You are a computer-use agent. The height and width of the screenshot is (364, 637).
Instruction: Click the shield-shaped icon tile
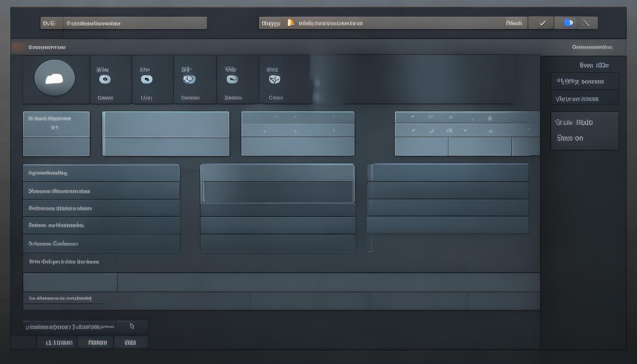pos(274,80)
